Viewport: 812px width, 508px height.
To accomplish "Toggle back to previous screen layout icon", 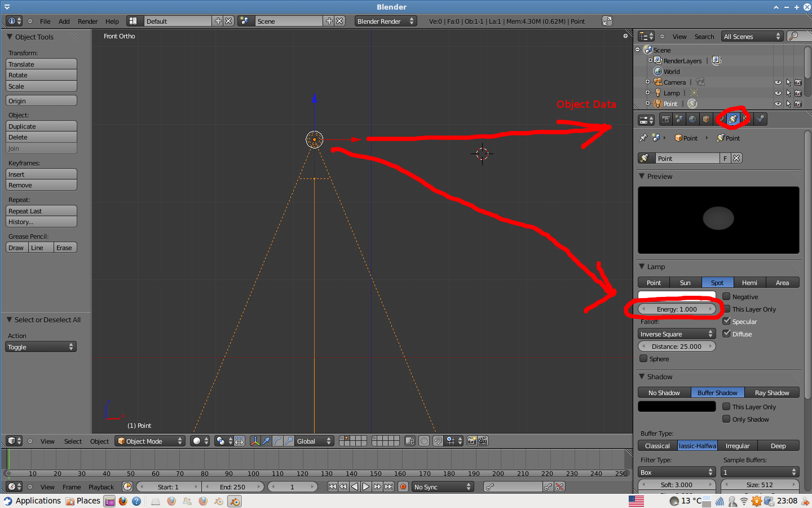I will [x=607, y=21].
